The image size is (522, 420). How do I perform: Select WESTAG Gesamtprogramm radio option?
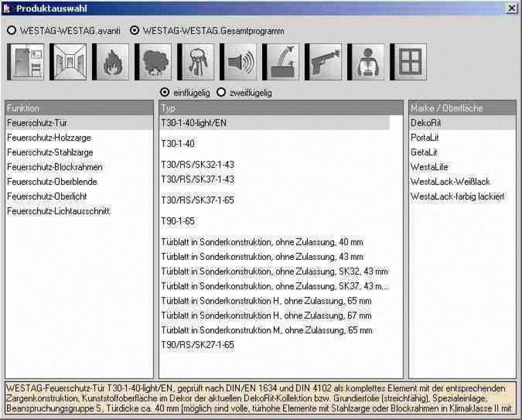(x=135, y=31)
